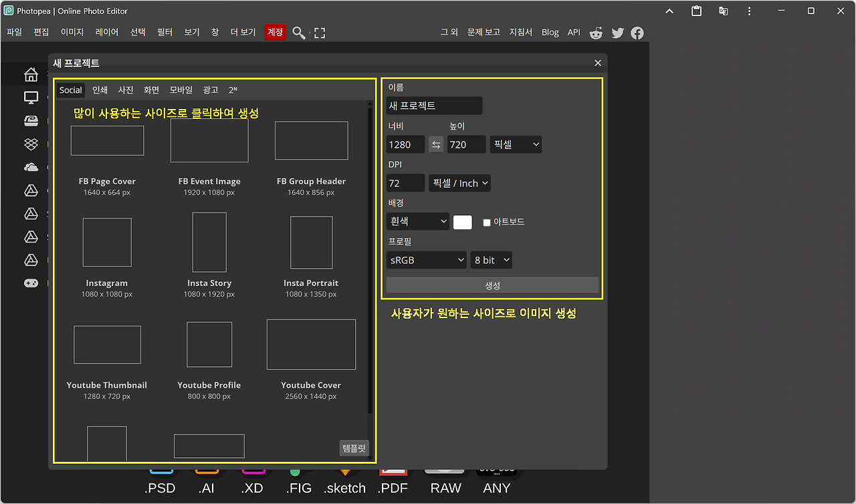This screenshot has width=856, height=504.
Task: Click the DPI value field
Action: coord(406,183)
